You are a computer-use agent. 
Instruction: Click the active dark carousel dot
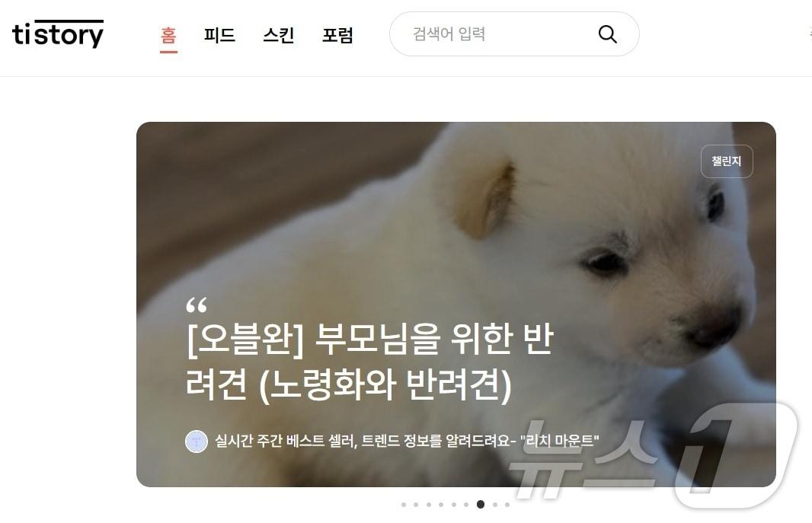click(x=481, y=505)
